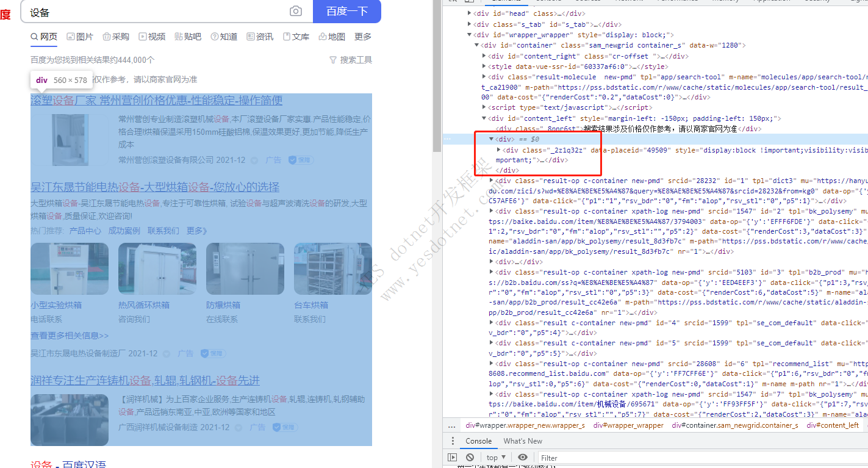Switch to the 采购 tab
The image size is (868, 468).
[x=116, y=37]
